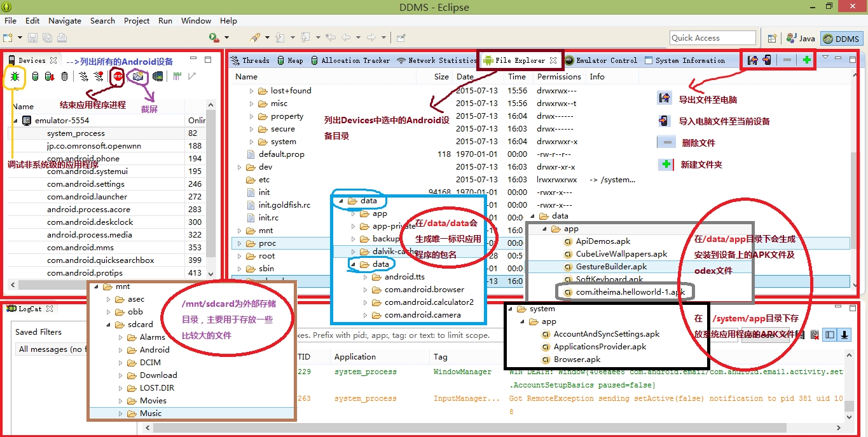Image resolution: width=868 pixels, height=437 pixels.
Task: Expand the misc folder in File Explorer
Action: 251,104
